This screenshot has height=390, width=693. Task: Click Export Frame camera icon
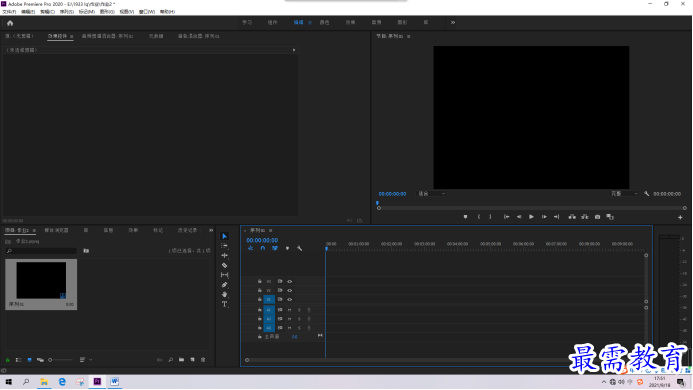598,217
